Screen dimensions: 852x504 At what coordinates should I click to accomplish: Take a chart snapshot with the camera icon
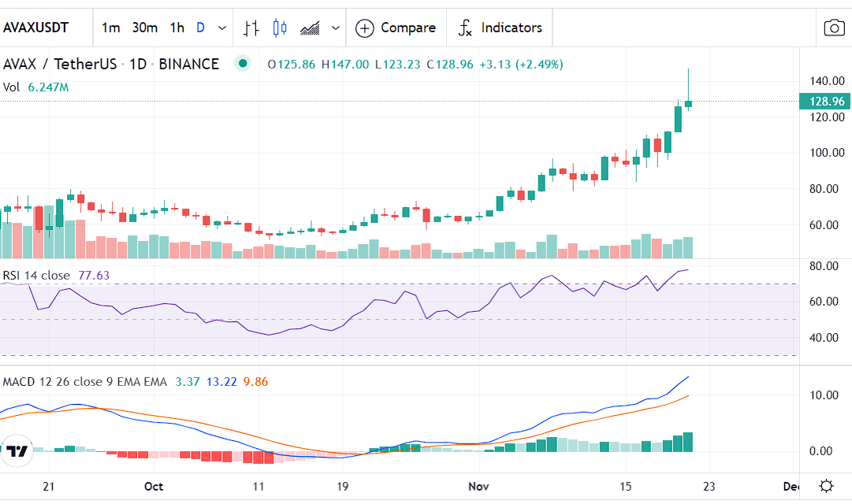[x=835, y=28]
